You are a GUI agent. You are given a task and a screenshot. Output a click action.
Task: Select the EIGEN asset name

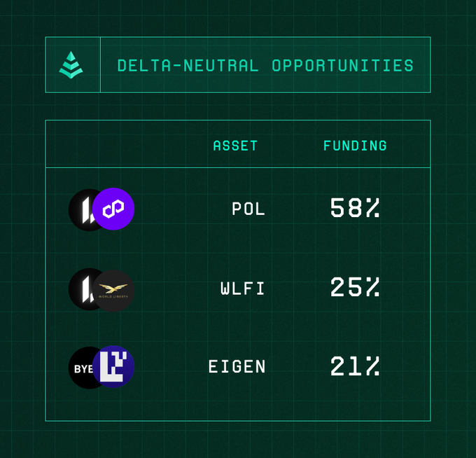click(237, 367)
